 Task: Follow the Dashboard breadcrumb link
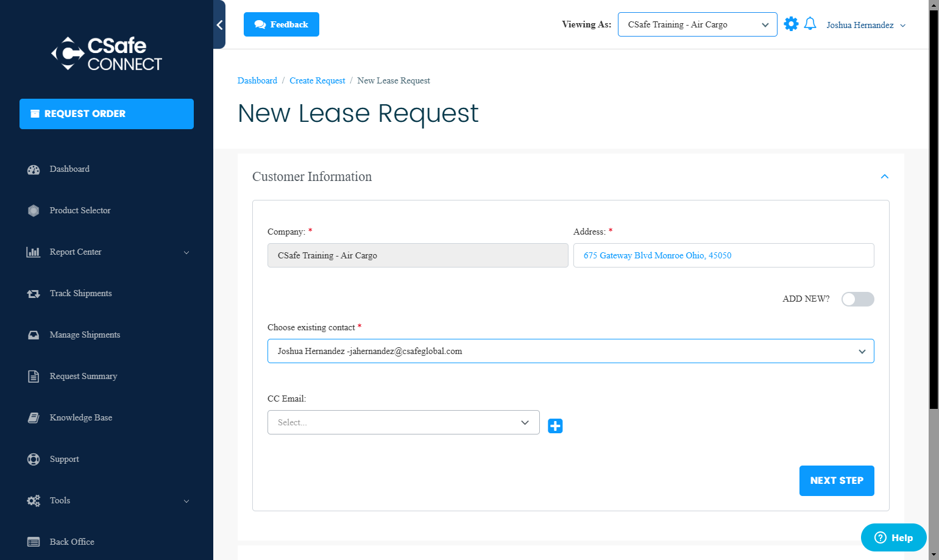click(x=257, y=80)
